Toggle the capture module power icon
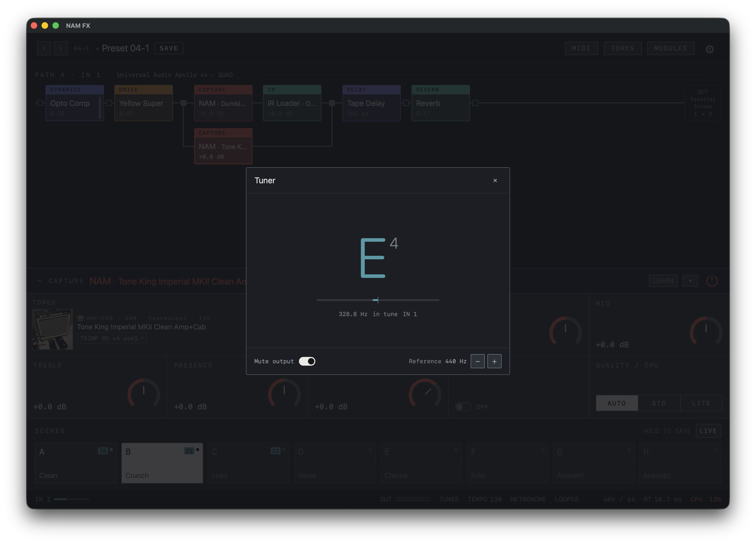This screenshot has height=544, width=756. pyautogui.click(x=712, y=281)
